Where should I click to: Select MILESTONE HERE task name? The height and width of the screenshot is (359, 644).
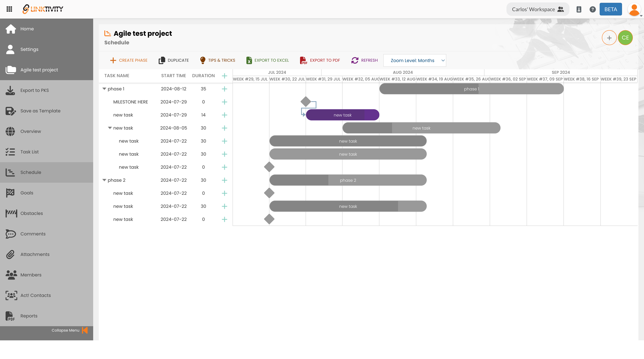coord(130,102)
